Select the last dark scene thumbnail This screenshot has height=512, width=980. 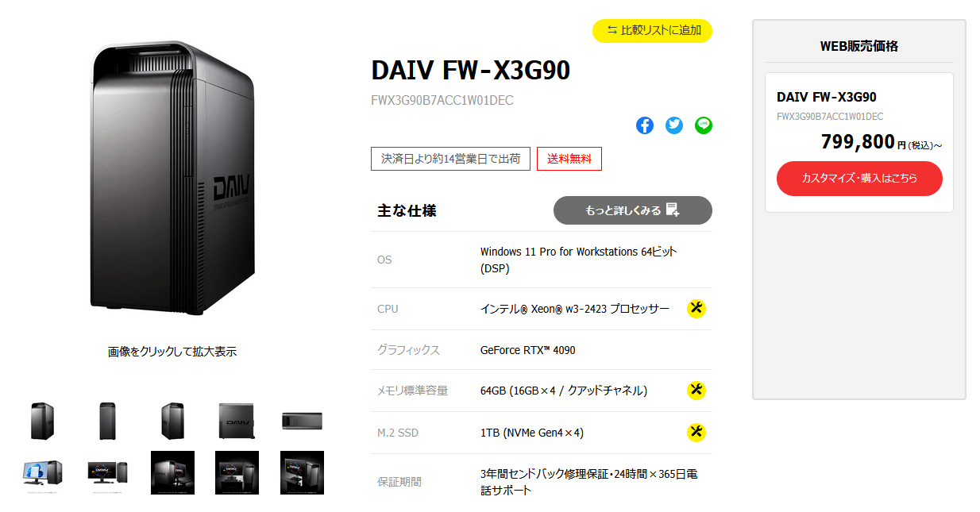(303, 473)
